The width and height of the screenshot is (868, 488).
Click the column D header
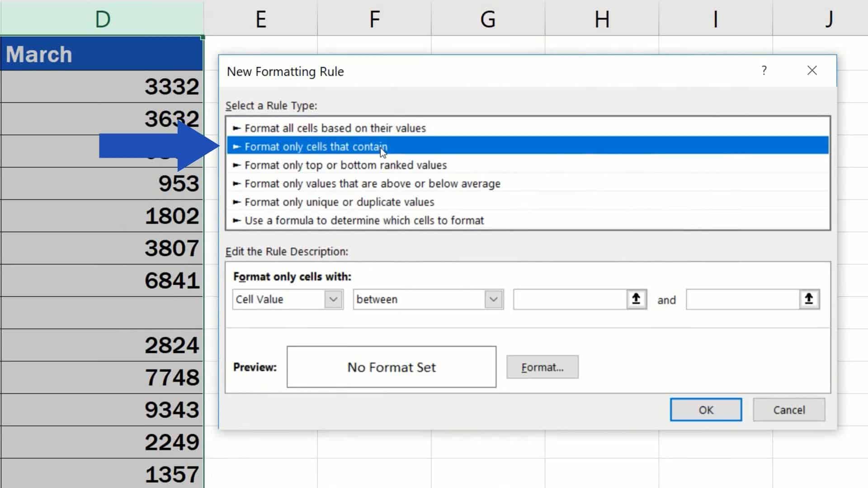102,18
